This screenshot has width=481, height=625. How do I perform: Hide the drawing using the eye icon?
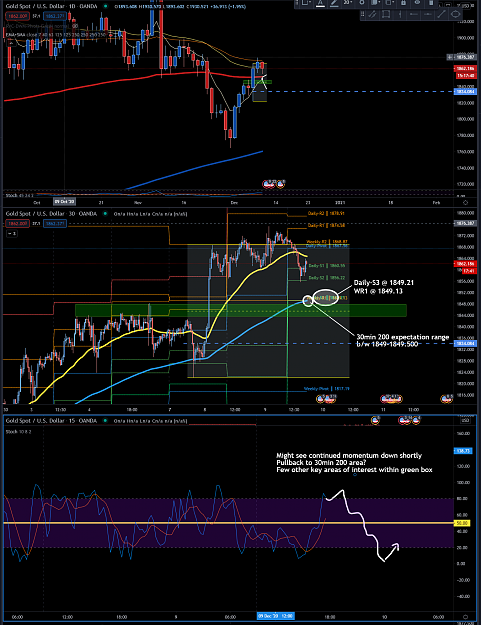[x=417, y=3]
